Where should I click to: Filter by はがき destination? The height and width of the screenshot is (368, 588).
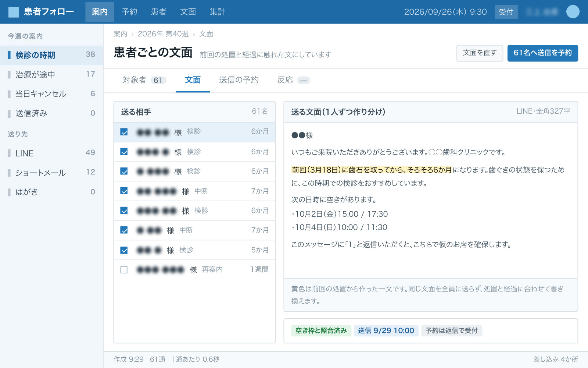point(51,192)
